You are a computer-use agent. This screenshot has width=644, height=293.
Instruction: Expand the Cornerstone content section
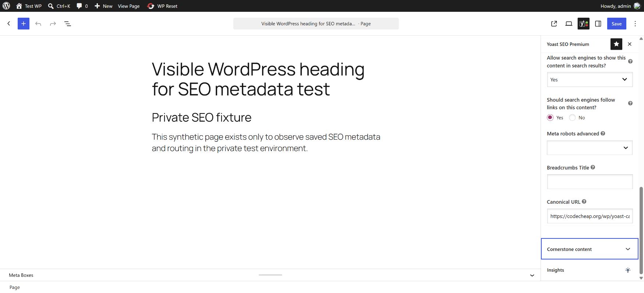point(590,249)
